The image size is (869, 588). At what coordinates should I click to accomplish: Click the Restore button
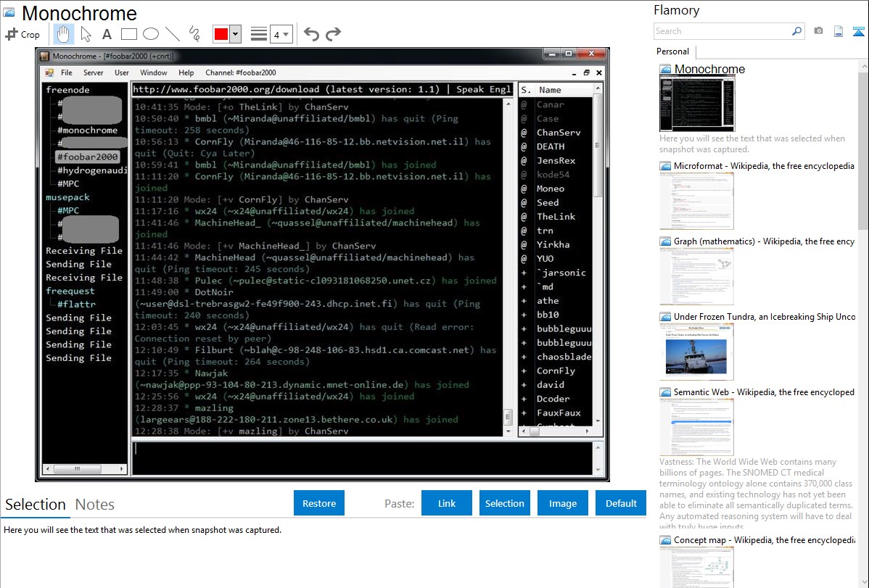point(319,503)
